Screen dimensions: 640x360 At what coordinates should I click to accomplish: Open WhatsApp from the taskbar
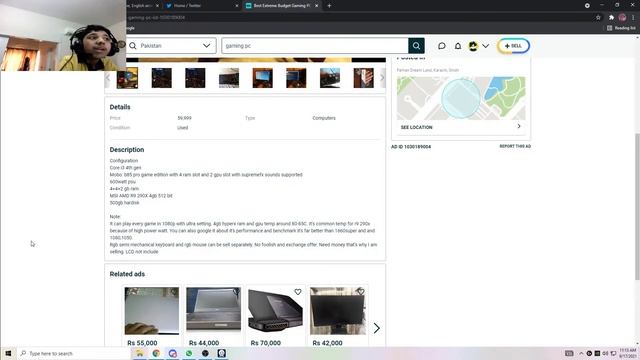click(x=189, y=353)
